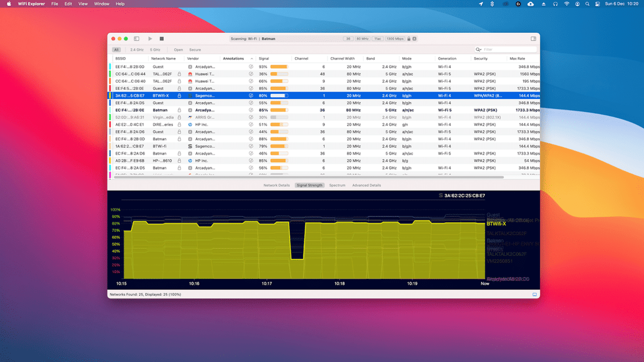Filter to 5 GHz networks
The image size is (644, 362).
pyautogui.click(x=155, y=50)
